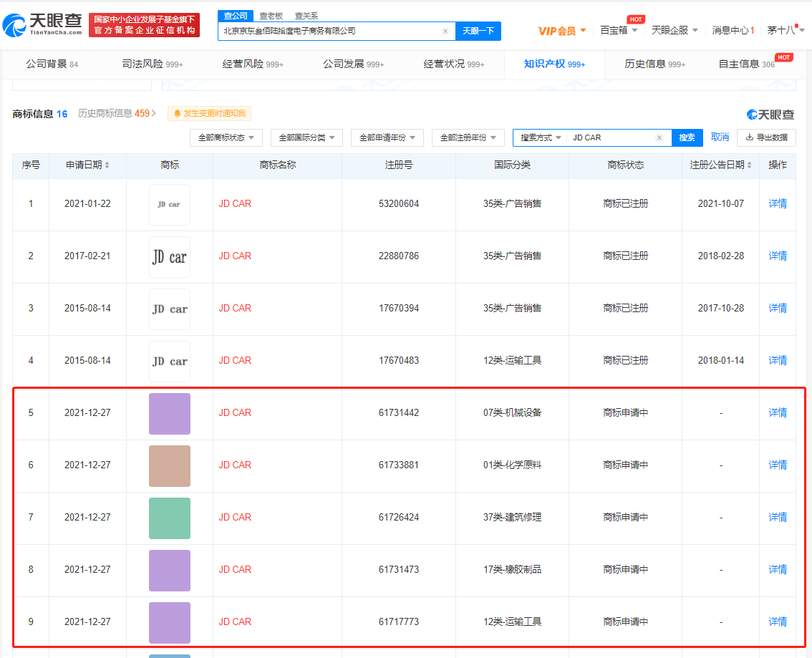The height and width of the screenshot is (658, 812).
Task: Open 详情 for registration 53200604
Action: click(x=778, y=203)
